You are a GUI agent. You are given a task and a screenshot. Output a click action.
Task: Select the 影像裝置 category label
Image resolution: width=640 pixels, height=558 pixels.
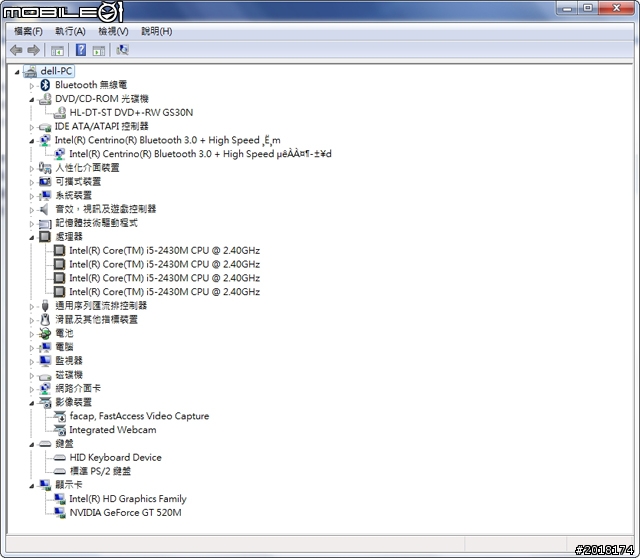pos(73,402)
